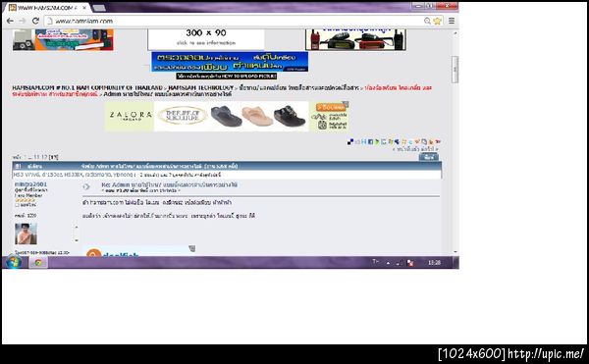Open the orange and blue shop banner

tap(63, 39)
